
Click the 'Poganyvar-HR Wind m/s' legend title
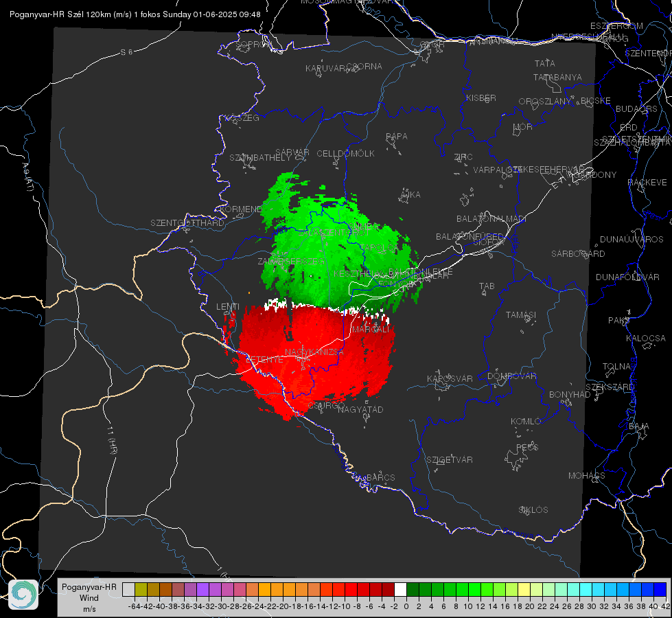click(89, 598)
